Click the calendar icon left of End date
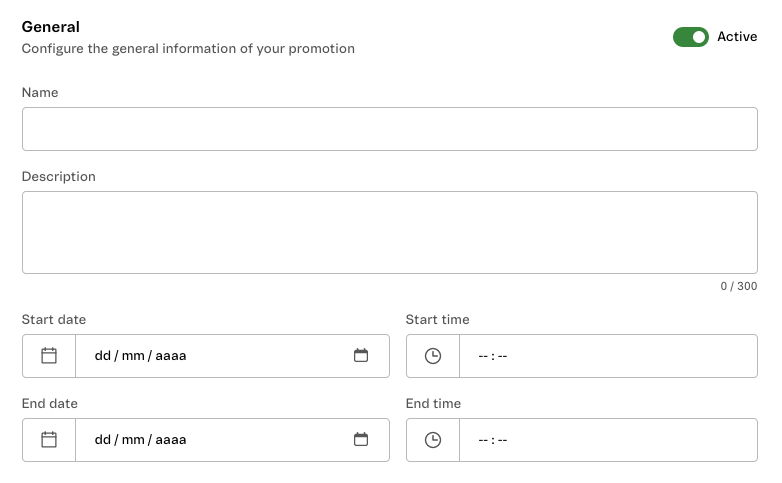 pyautogui.click(x=49, y=440)
